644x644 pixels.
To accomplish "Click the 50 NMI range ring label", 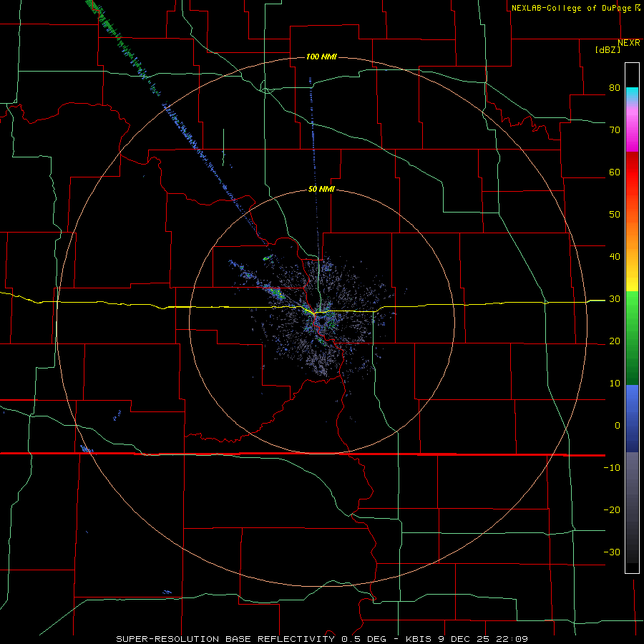I will [x=321, y=190].
